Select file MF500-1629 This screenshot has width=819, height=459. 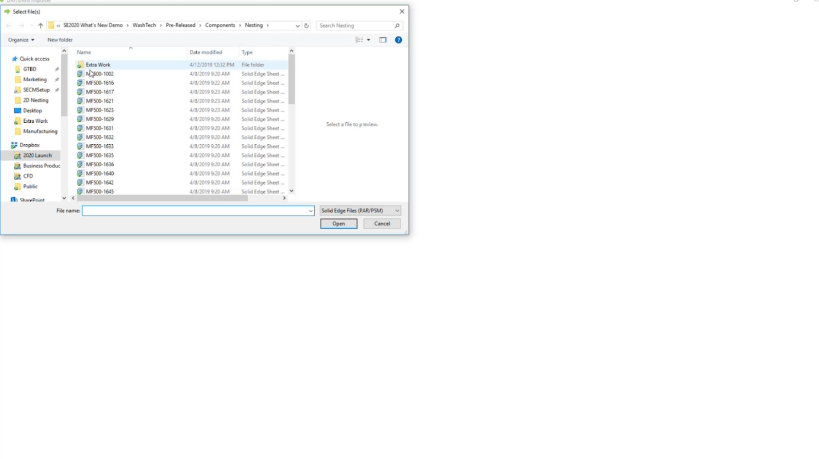(100, 119)
